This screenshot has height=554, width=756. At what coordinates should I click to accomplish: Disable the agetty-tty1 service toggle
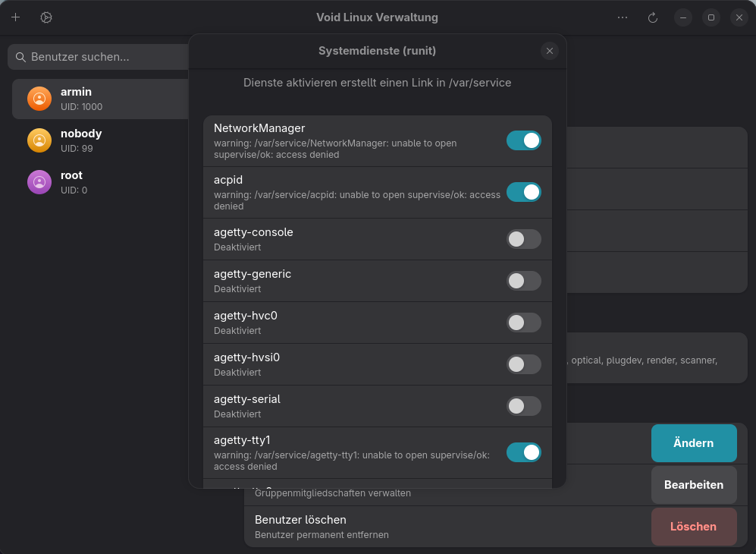tap(523, 452)
